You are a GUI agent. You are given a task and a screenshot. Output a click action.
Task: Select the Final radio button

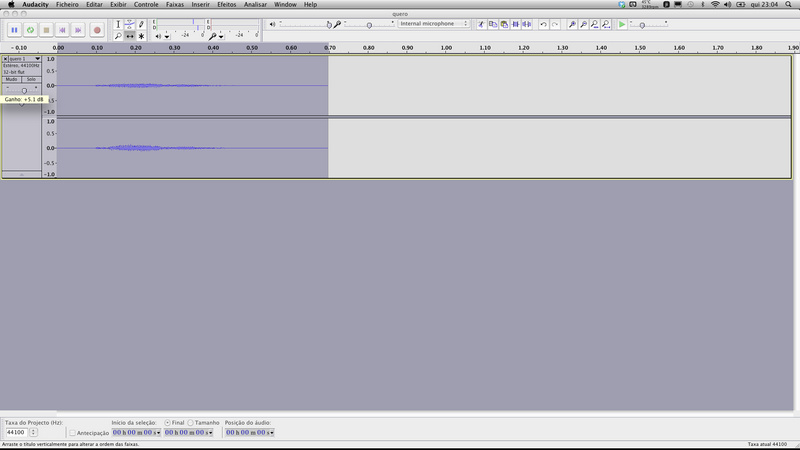pyautogui.click(x=166, y=422)
